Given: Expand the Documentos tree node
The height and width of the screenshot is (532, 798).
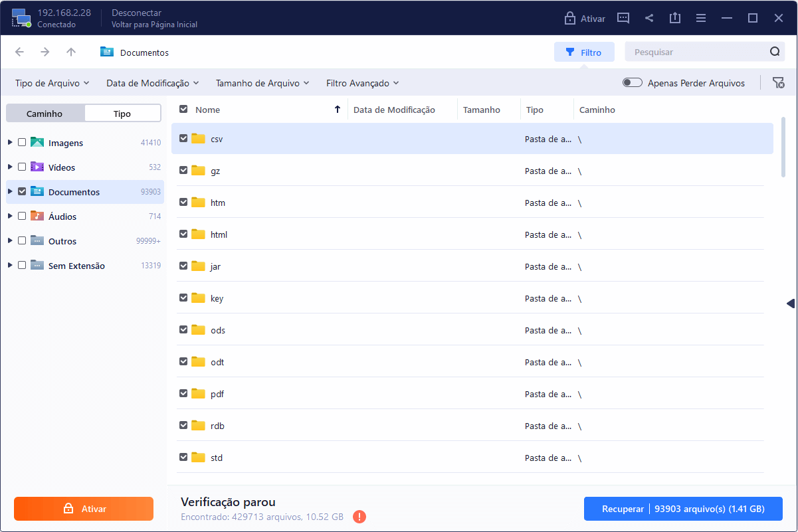Looking at the screenshot, I should [x=10, y=191].
